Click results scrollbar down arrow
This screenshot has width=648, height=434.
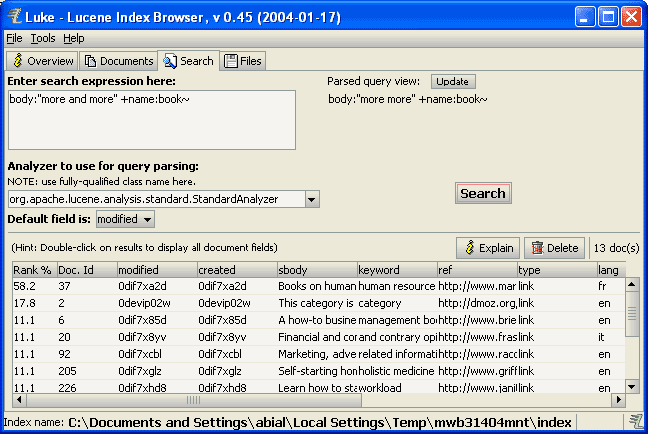click(632, 387)
